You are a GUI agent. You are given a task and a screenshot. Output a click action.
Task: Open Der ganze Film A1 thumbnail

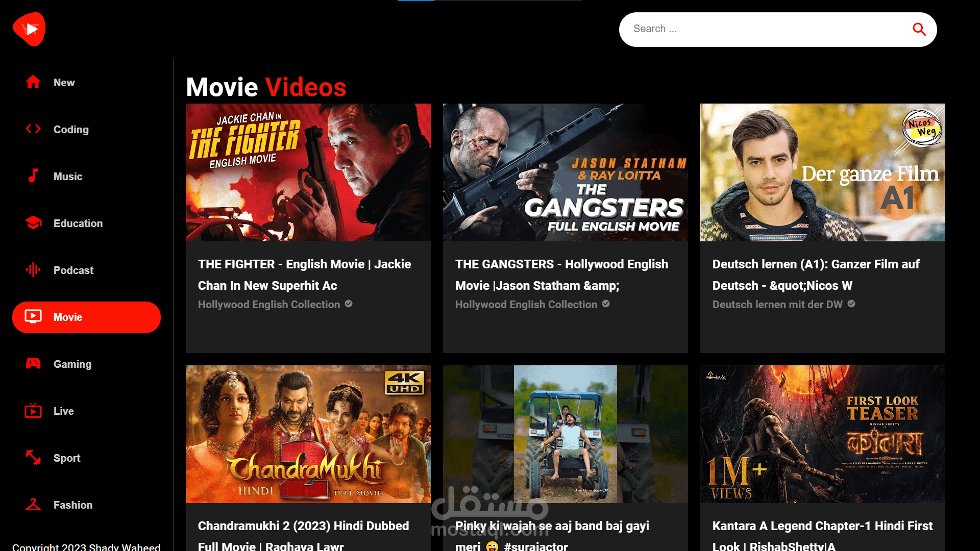click(x=823, y=172)
